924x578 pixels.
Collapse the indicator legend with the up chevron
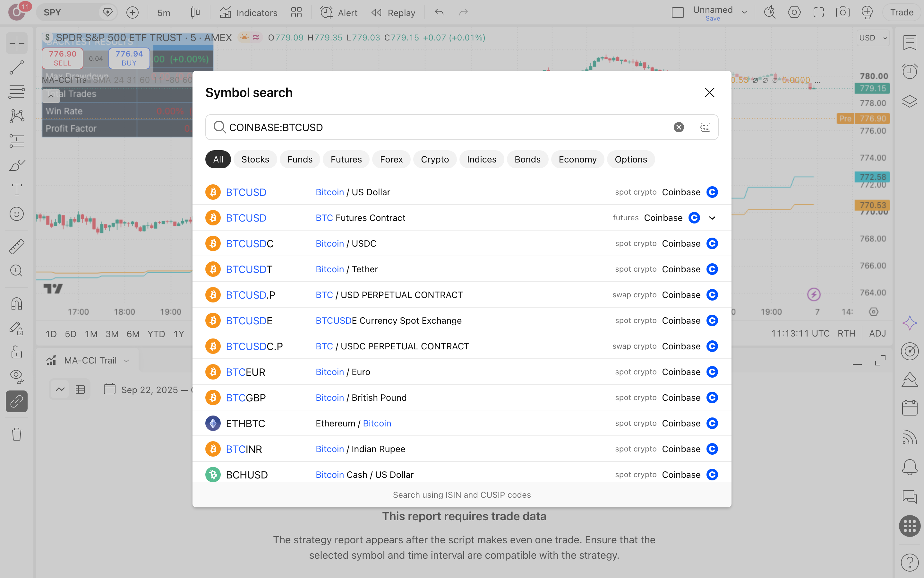coord(51,96)
